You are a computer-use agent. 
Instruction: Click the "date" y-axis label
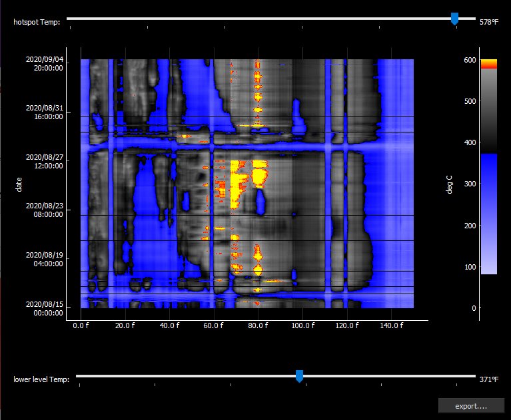pos(20,184)
